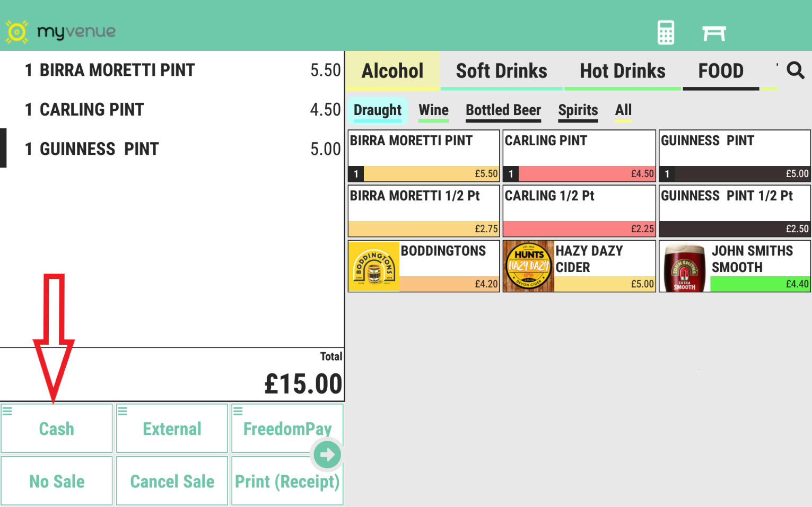The height and width of the screenshot is (507, 812).
Task: Open the Soft Drinks category
Action: [x=501, y=71]
